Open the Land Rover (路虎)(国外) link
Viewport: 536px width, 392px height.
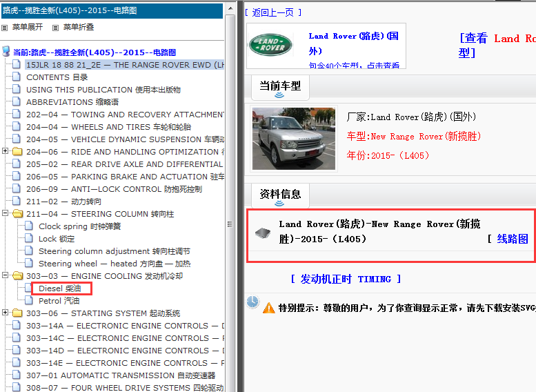(353, 43)
